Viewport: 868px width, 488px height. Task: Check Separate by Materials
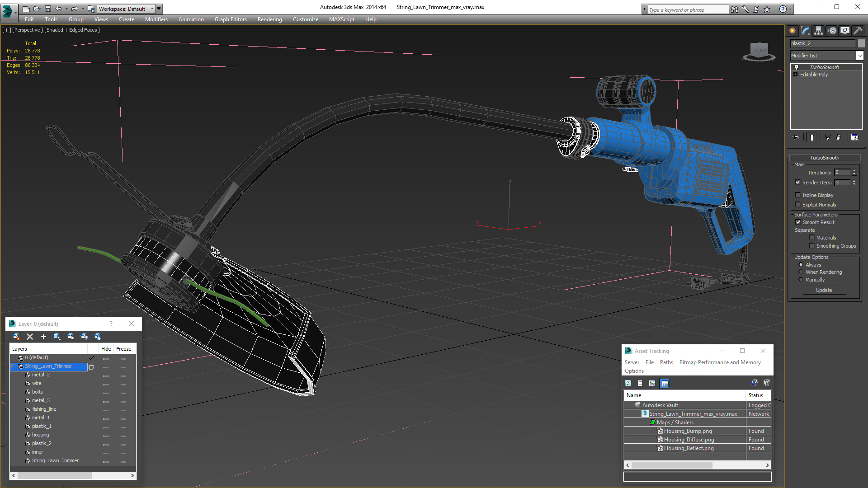(811, 238)
